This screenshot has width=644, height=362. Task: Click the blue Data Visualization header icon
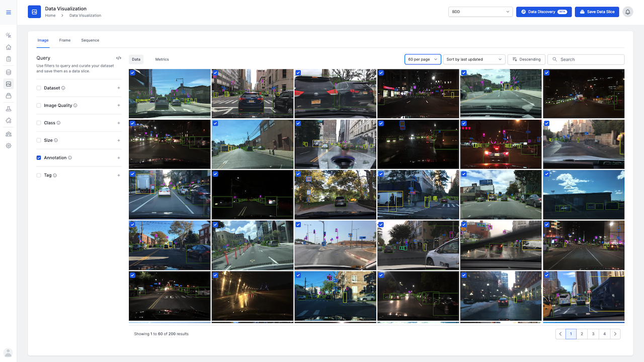pyautogui.click(x=34, y=12)
